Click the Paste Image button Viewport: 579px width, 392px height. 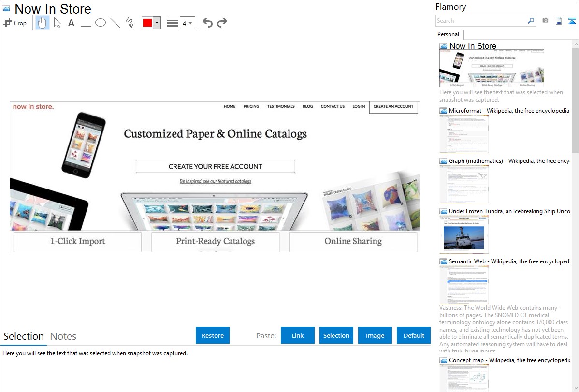click(375, 335)
